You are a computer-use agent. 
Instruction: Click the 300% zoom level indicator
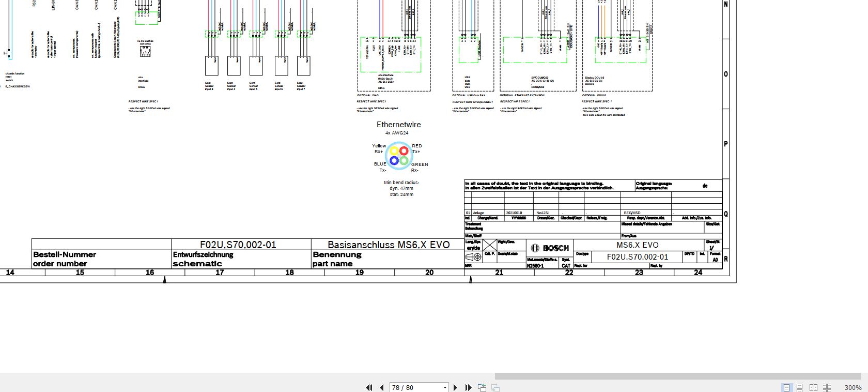coord(853,387)
